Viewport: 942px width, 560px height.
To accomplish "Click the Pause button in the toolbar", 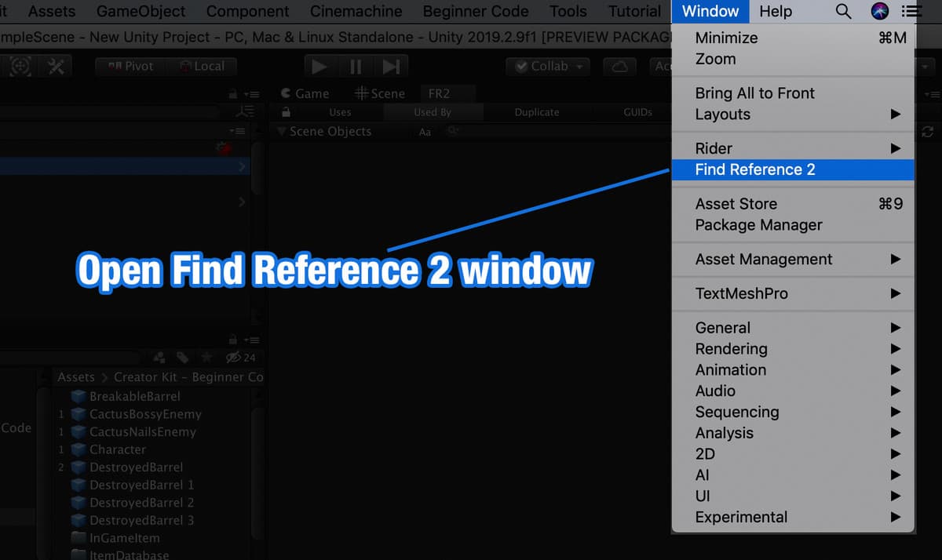I will coord(356,67).
